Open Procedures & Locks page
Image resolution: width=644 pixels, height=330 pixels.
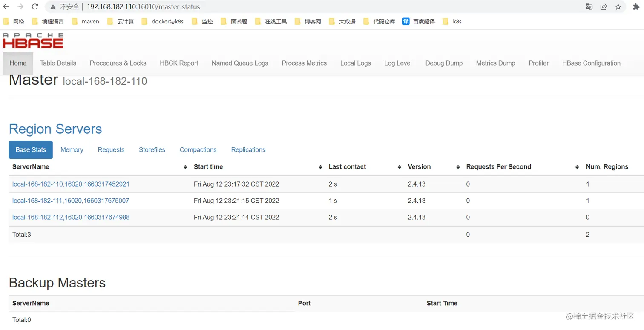[118, 63]
